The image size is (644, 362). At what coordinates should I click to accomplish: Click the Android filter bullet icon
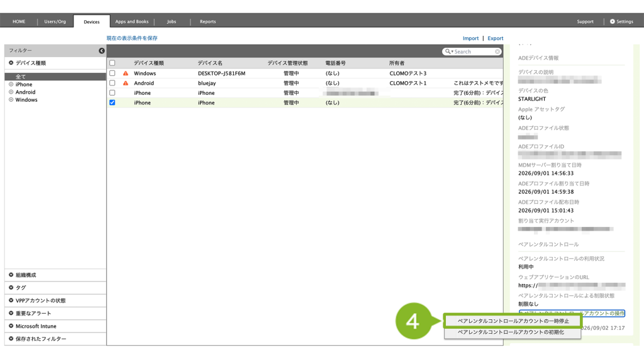coord(11,92)
